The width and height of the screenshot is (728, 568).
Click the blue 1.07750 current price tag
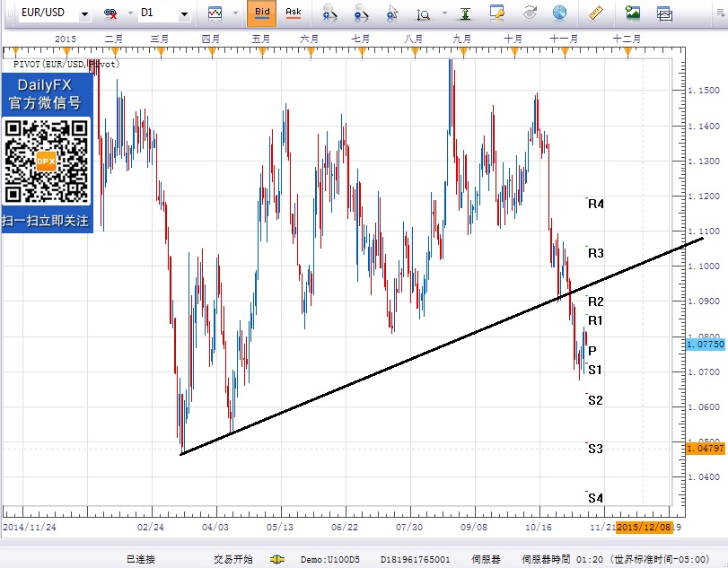(x=706, y=345)
